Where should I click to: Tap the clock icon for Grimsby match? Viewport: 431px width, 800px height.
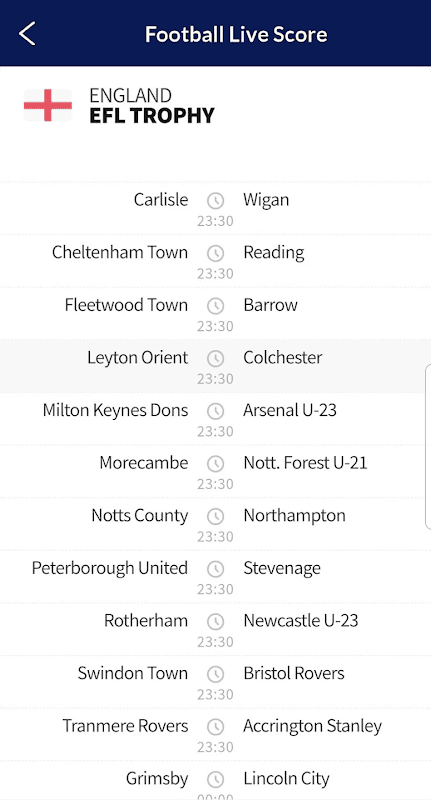coord(215,780)
